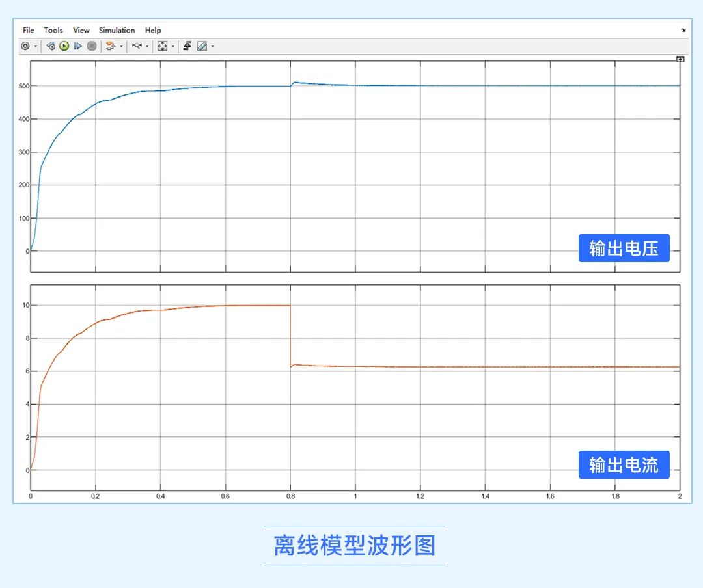Screen dimensions: 703x588
Task: Open the scope Configuration Properties gear icon
Action: point(26,46)
